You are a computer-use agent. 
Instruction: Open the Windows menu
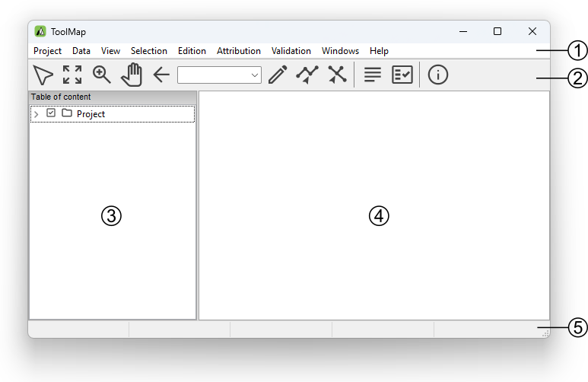coord(340,51)
